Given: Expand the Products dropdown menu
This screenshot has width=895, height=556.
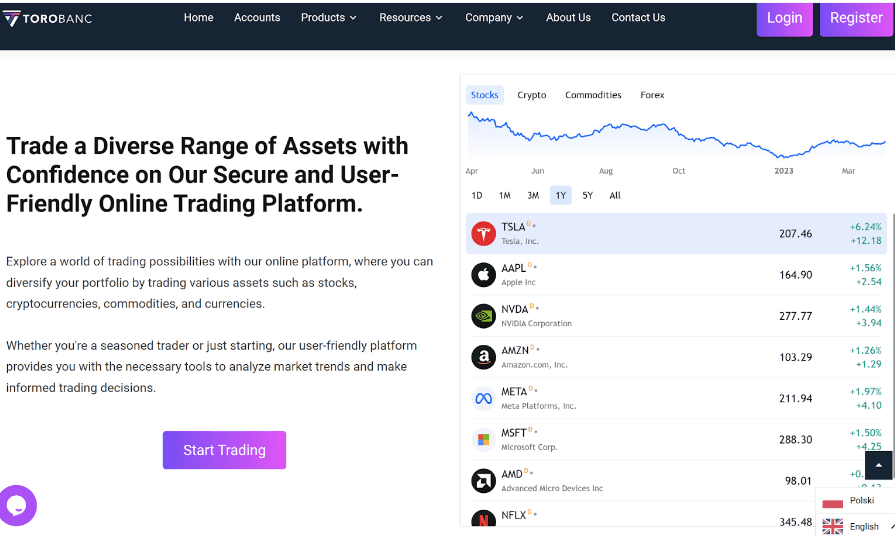Looking at the screenshot, I should click(x=328, y=18).
